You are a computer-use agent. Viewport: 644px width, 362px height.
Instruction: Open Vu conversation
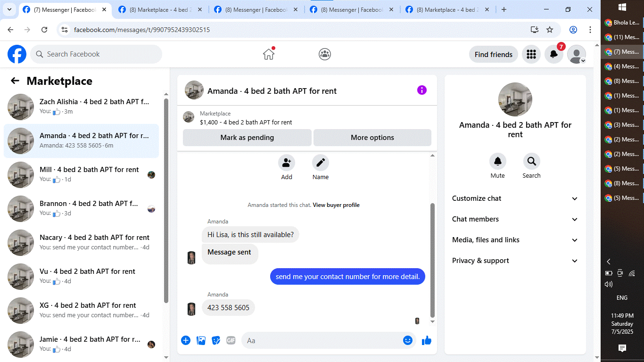click(x=81, y=277)
